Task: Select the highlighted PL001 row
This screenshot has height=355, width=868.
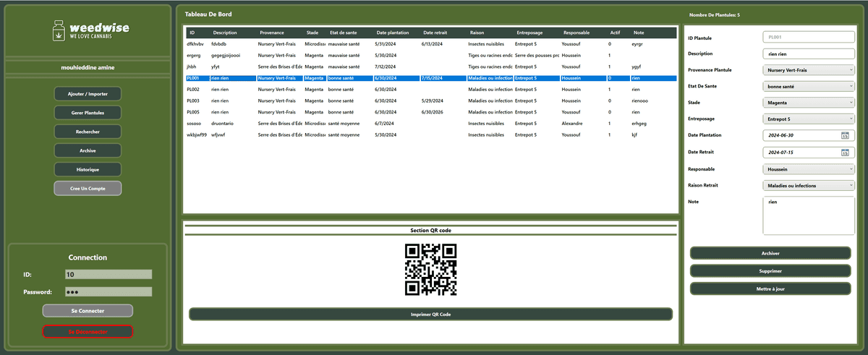Action: [x=430, y=78]
